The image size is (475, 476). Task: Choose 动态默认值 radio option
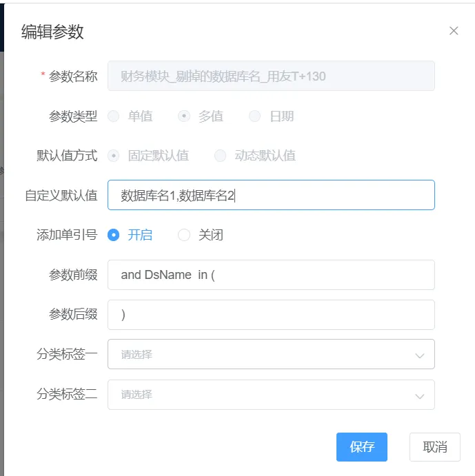[x=221, y=156]
